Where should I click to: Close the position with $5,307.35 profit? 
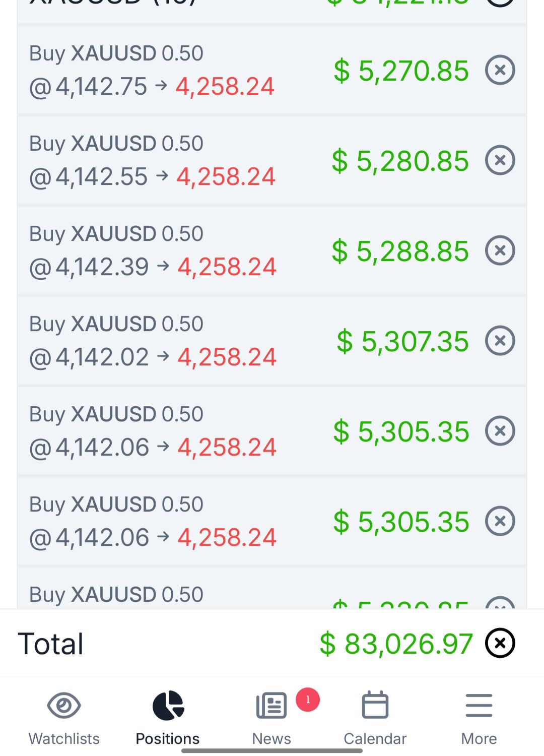point(500,341)
